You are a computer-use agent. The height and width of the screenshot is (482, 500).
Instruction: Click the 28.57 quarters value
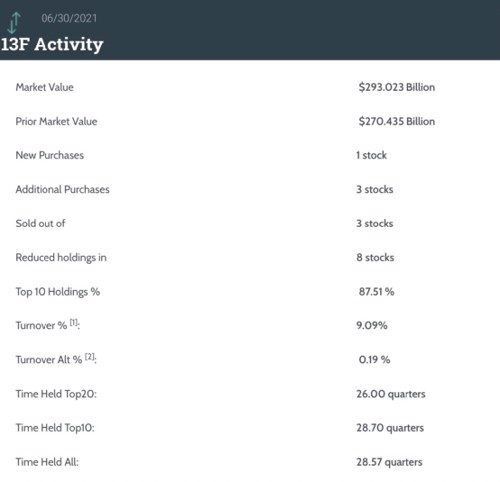(x=389, y=462)
